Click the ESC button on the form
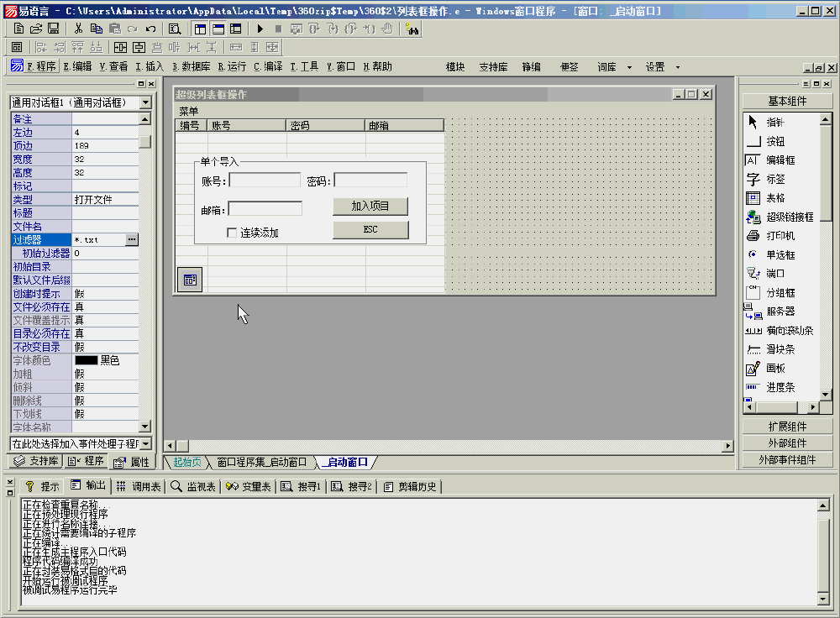The image size is (840, 618). coord(370,230)
